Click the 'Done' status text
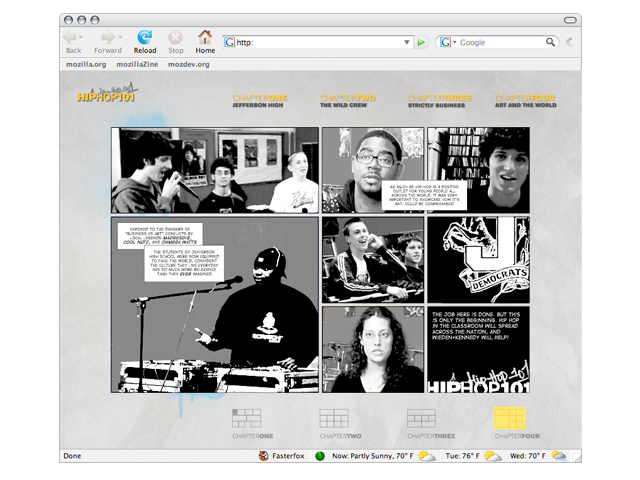This screenshot has width=640, height=480. (x=72, y=456)
